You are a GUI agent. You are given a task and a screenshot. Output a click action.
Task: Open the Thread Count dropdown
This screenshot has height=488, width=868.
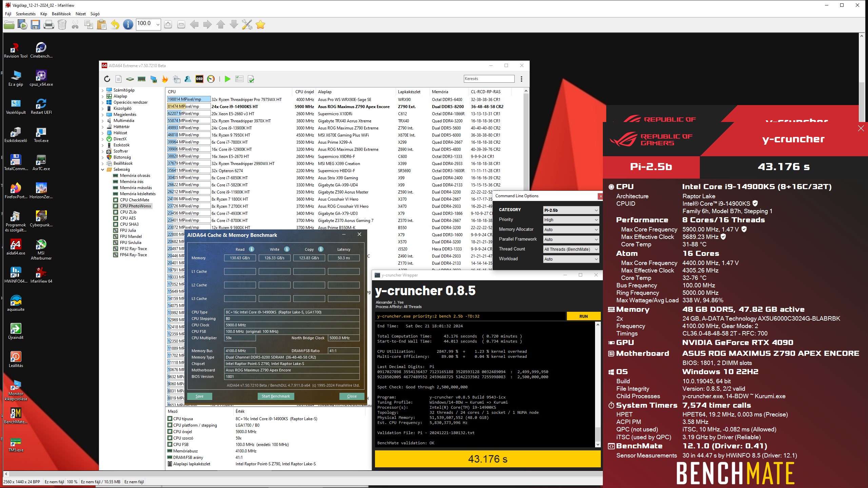[571, 249]
